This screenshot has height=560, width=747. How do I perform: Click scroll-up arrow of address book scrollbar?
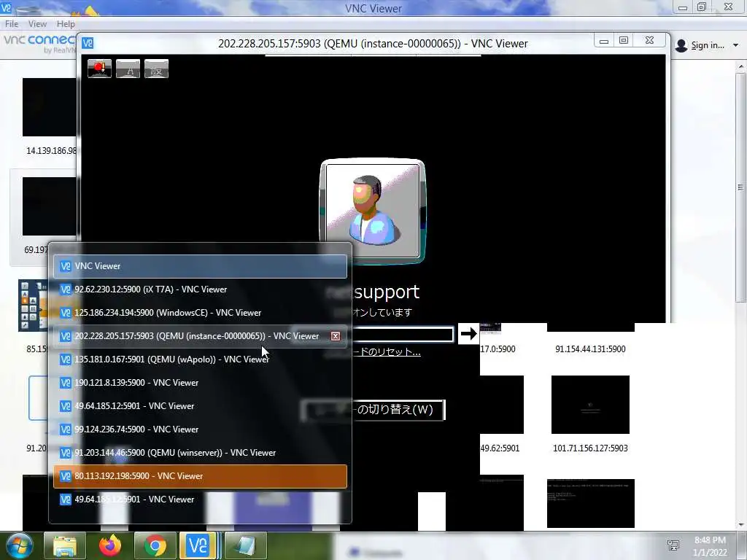click(x=740, y=68)
